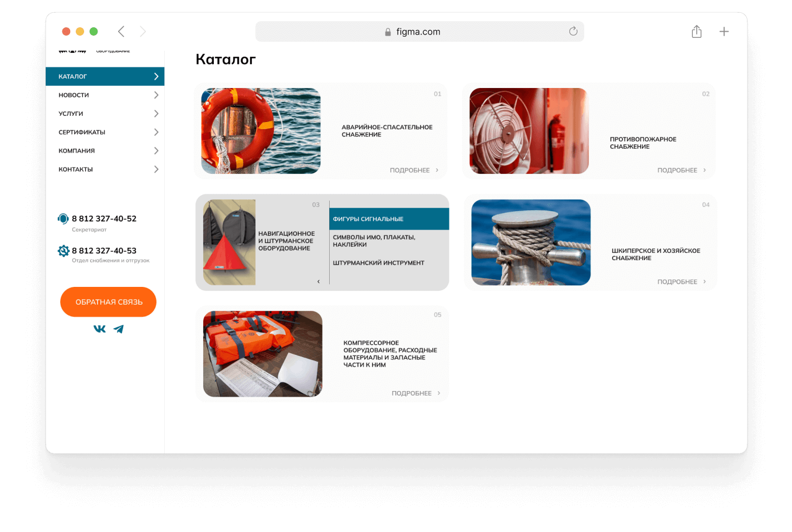This screenshot has height=532, width=792.
Task: Click the Обратная связь button
Action: [x=108, y=302]
